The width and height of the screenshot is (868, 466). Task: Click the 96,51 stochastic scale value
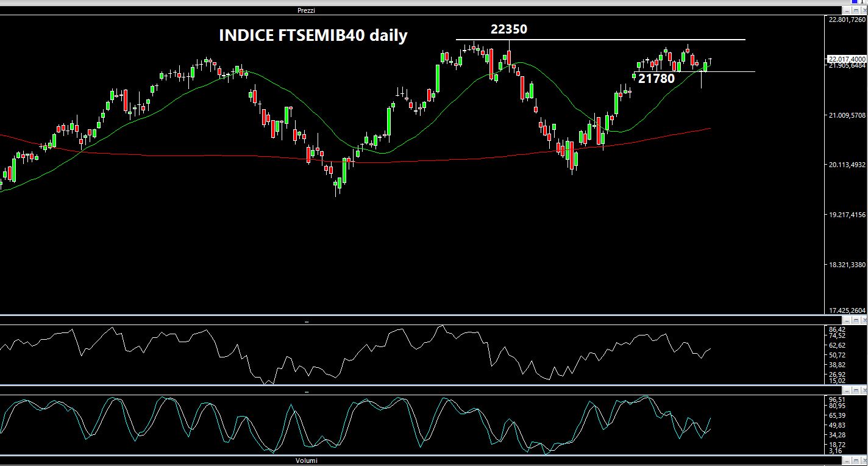click(x=837, y=400)
